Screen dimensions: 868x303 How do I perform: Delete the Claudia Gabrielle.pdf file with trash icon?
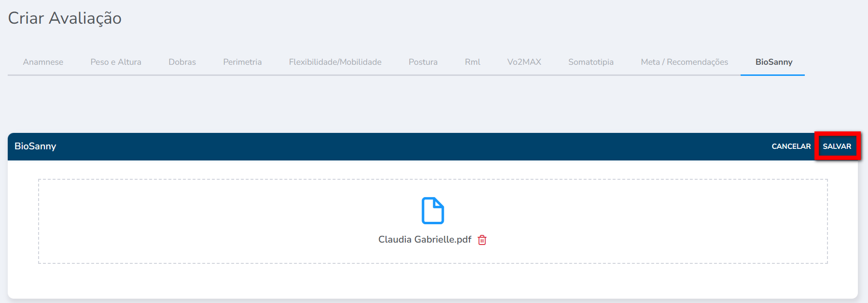482,240
